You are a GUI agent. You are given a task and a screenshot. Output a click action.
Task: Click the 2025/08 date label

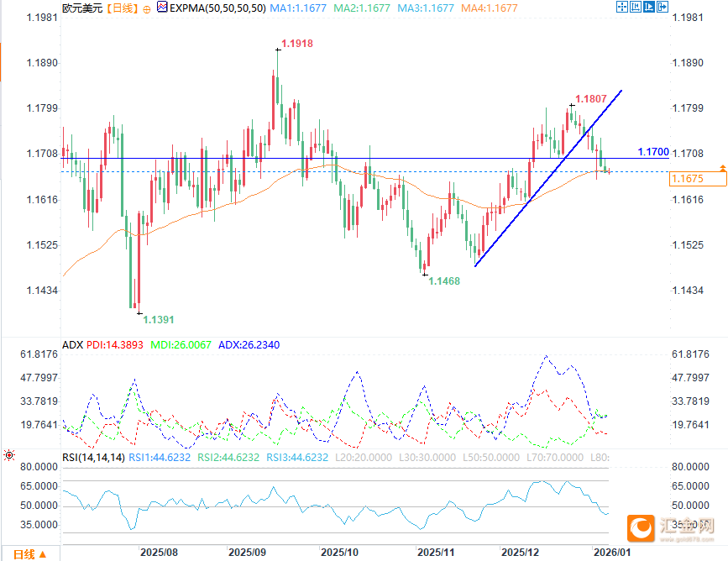coord(159,552)
